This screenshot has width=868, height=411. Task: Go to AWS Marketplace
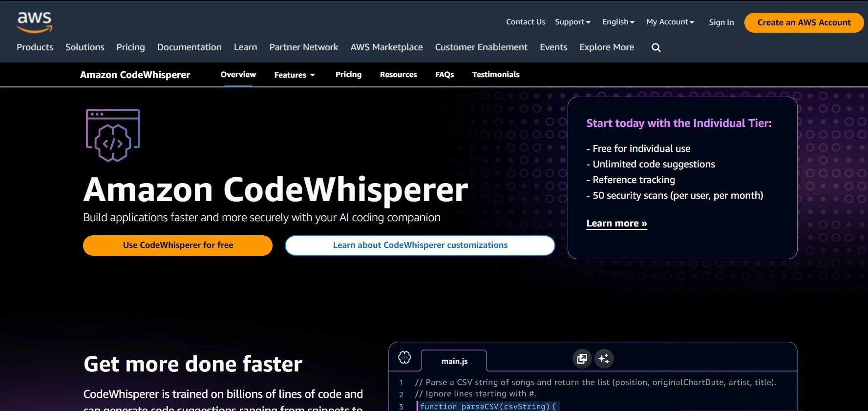pos(386,47)
